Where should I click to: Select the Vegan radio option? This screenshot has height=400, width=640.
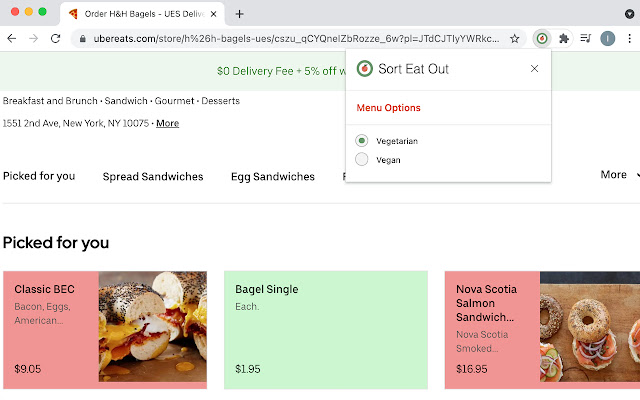click(362, 159)
